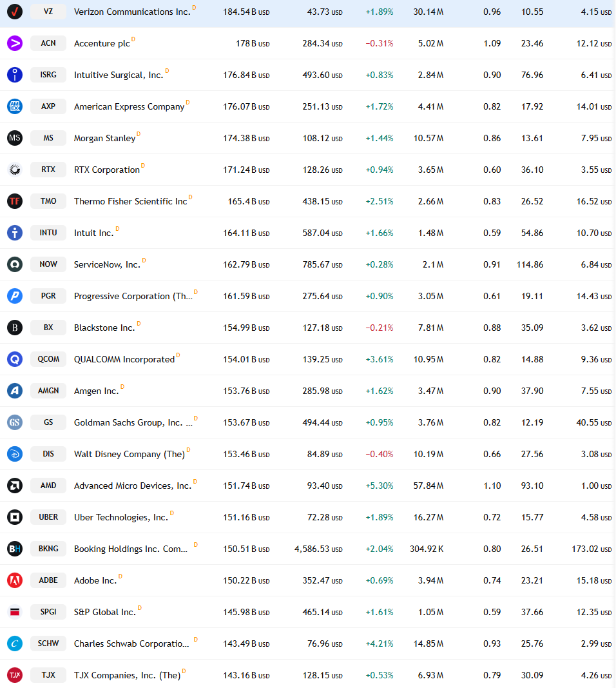This screenshot has height=688, width=616.
Task: Open the ISRG ticker symbol
Action: (48, 75)
